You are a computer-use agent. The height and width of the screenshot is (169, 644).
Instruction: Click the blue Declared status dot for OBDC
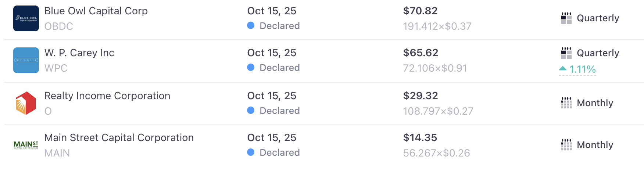pyautogui.click(x=251, y=25)
